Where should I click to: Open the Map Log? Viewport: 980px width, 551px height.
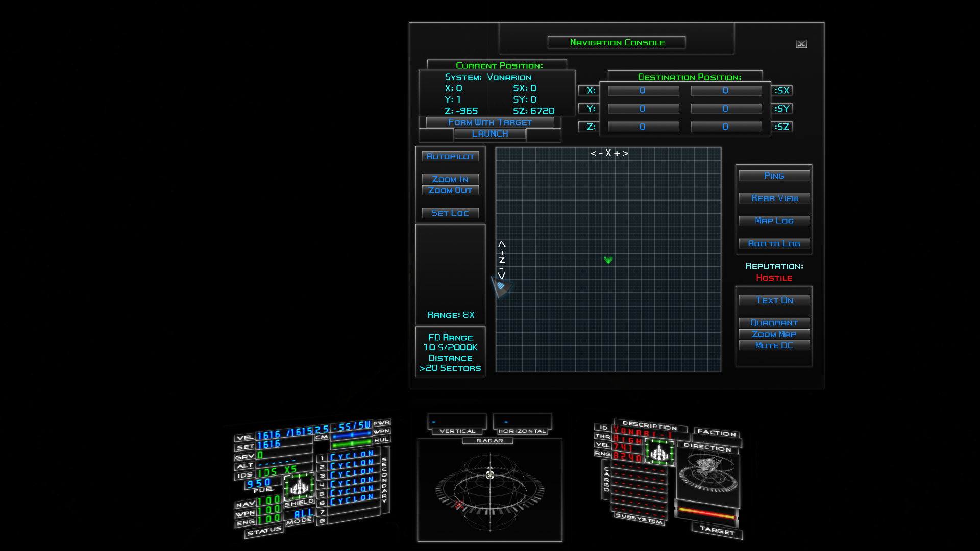pos(774,221)
